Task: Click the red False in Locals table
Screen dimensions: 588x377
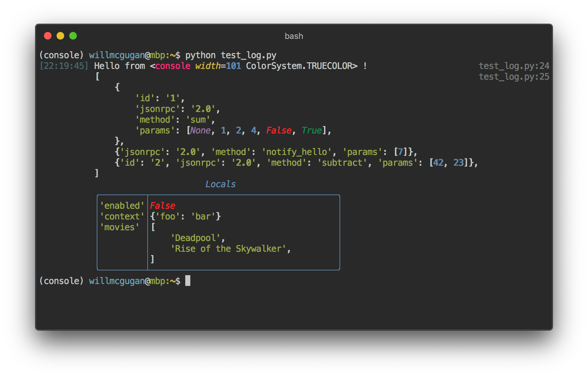Action: click(162, 206)
